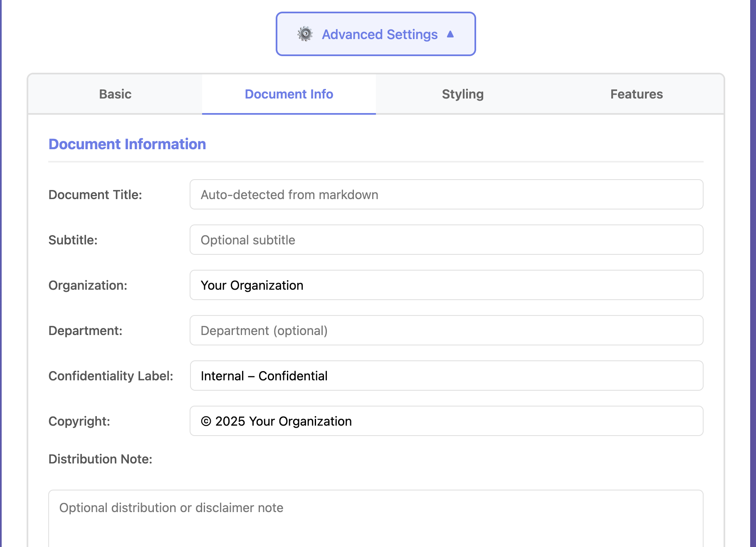
Task: Select the Copyright text field
Action: pos(446,421)
